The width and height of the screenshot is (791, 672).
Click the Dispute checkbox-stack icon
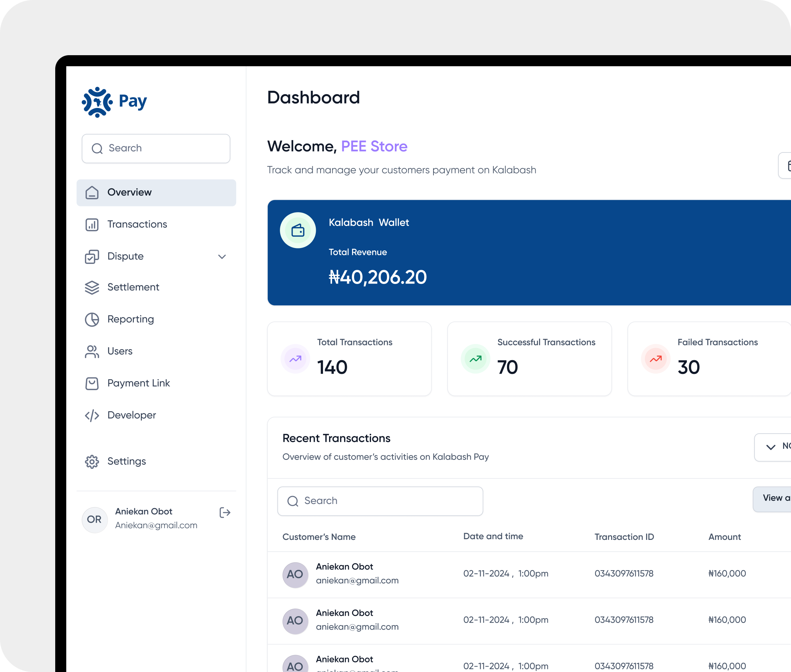click(92, 257)
